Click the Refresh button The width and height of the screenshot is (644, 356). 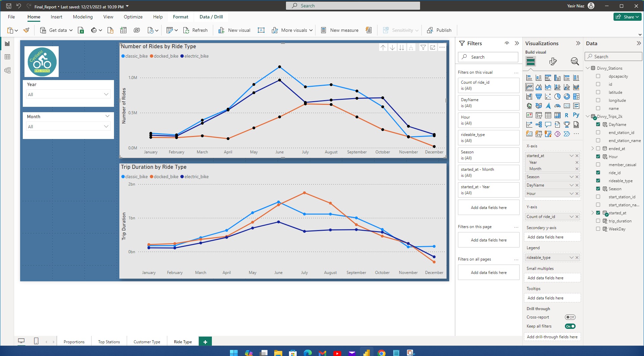195,30
